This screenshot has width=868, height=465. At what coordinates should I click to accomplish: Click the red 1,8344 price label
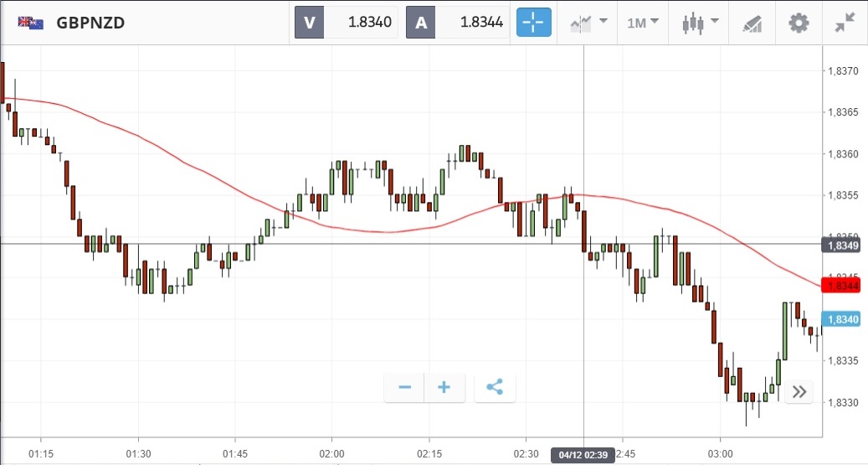coord(842,286)
